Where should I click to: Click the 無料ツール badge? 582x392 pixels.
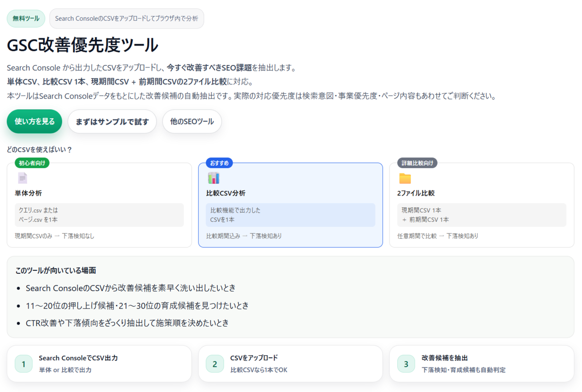point(26,18)
